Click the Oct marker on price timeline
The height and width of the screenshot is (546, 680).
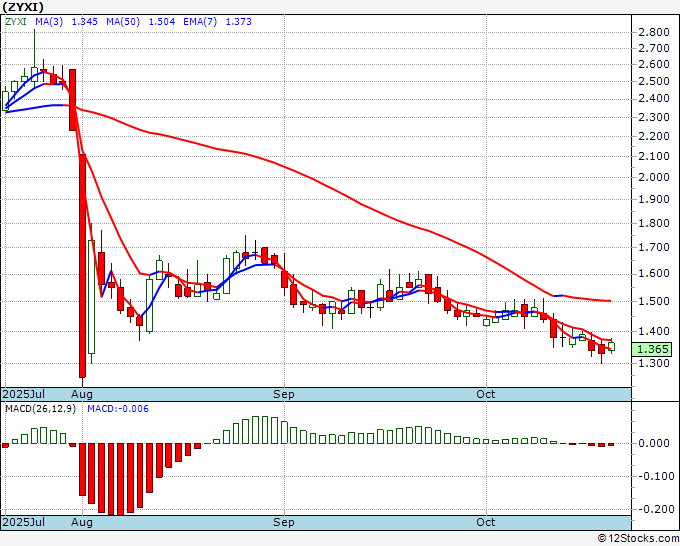click(486, 394)
